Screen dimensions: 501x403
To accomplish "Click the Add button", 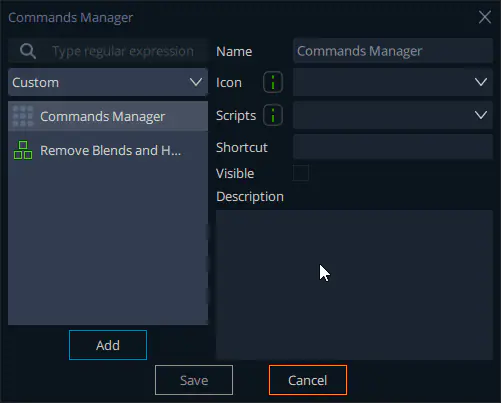I will click(108, 345).
